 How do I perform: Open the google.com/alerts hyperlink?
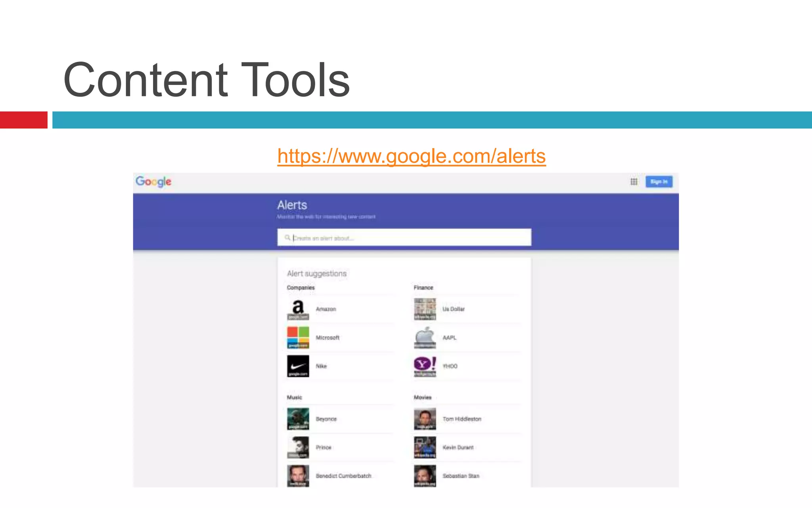tap(412, 156)
